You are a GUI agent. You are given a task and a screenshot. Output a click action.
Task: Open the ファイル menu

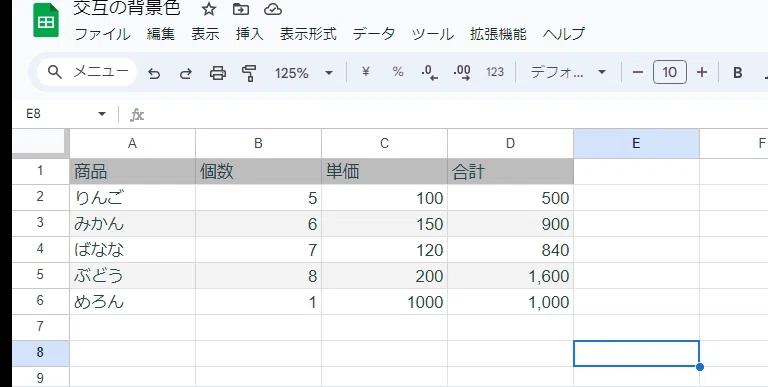[x=102, y=34]
